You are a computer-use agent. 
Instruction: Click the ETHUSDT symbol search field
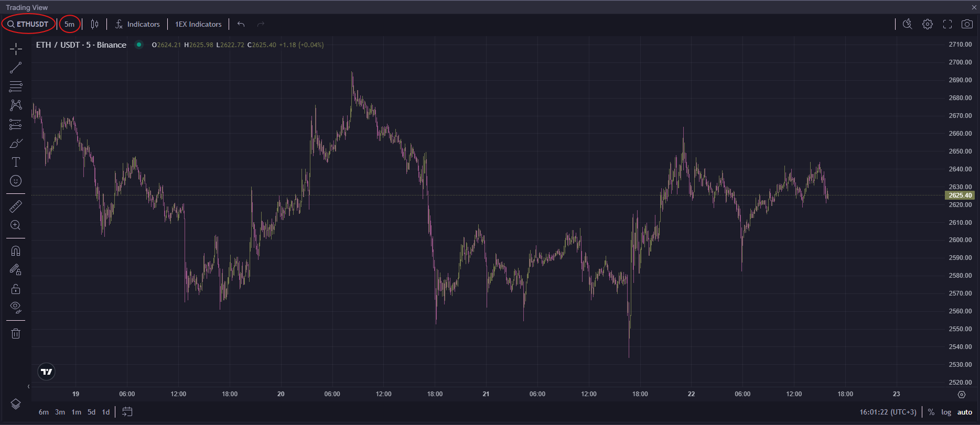click(28, 24)
